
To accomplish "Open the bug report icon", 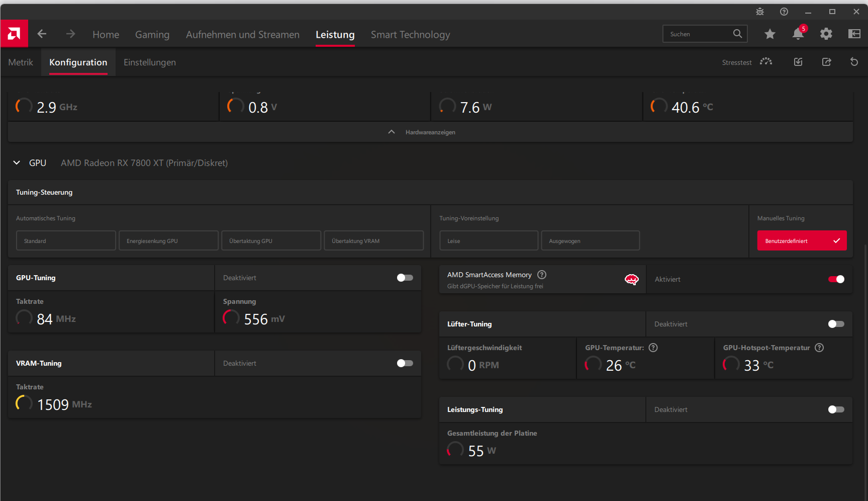I will tap(760, 12).
